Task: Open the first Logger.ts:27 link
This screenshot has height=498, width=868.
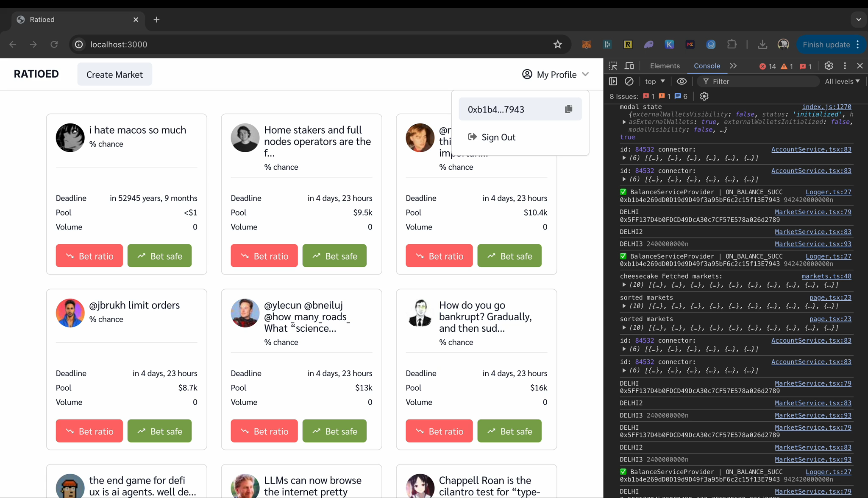Action: tap(828, 192)
